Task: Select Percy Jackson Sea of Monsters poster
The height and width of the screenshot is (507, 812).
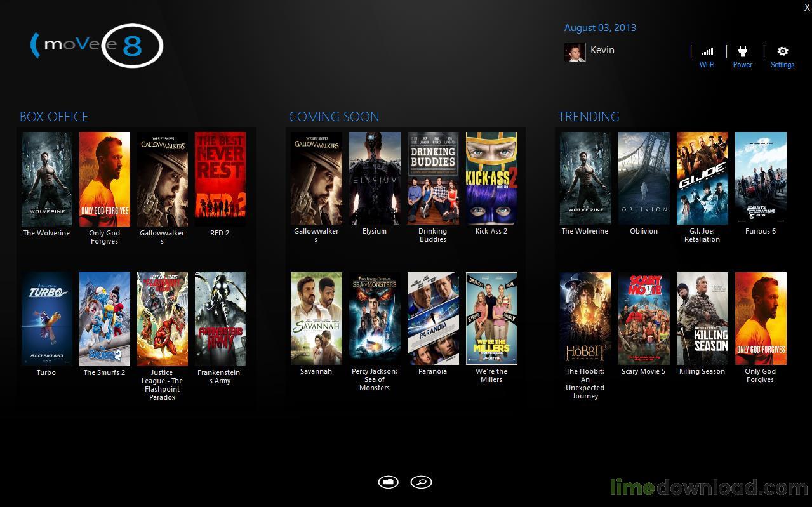Action: pos(375,319)
